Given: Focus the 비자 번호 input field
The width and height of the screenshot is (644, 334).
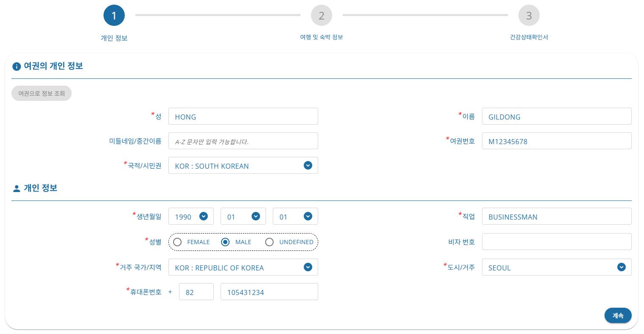Looking at the screenshot, I should tap(556, 242).
